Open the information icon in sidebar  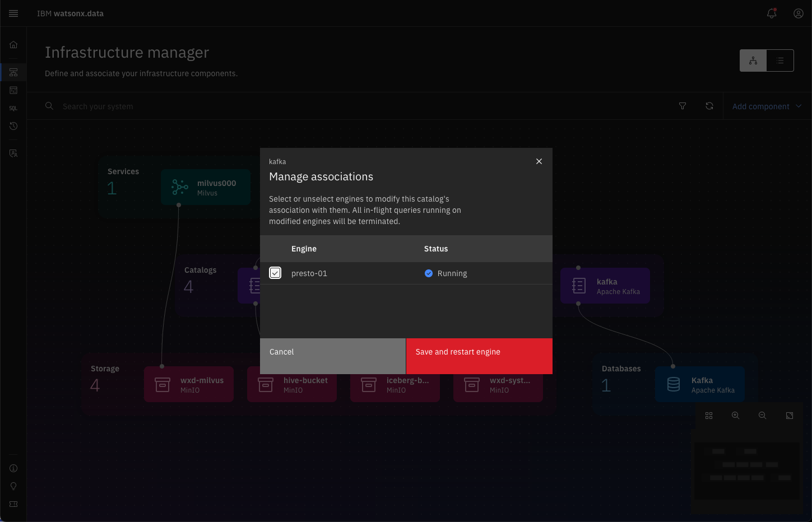[x=13, y=468]
